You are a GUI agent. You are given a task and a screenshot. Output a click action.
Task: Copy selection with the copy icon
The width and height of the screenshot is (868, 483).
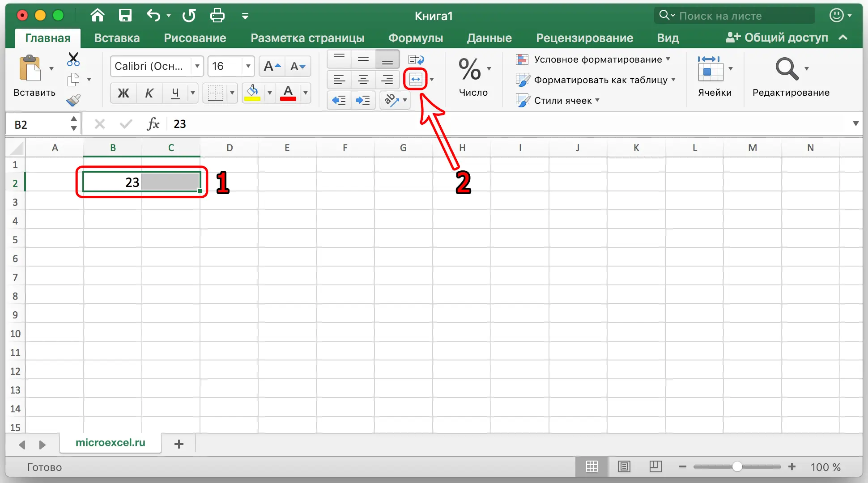coord(73,80)
